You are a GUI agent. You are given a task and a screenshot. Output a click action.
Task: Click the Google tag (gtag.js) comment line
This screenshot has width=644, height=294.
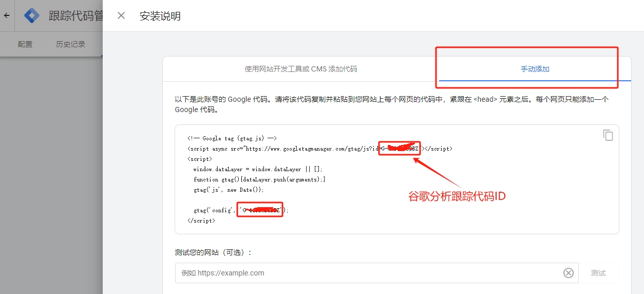tap(233, 138)
